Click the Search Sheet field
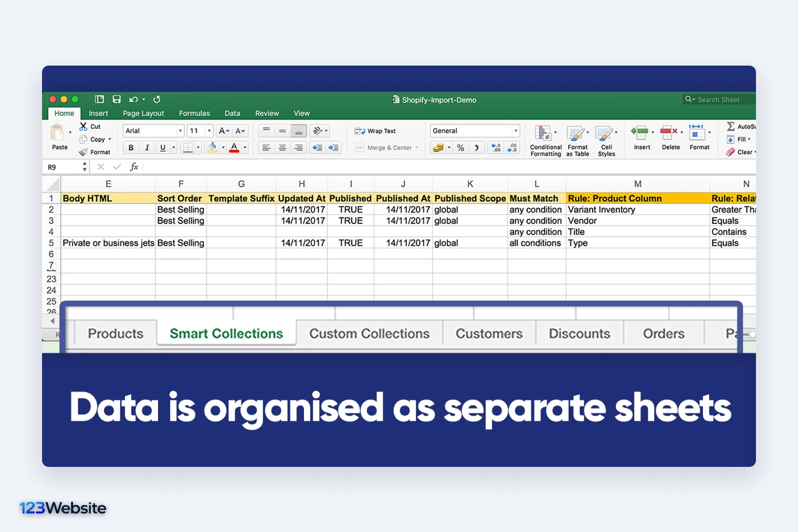This screenshot has width=798, height=532. [x=718, y=100]
